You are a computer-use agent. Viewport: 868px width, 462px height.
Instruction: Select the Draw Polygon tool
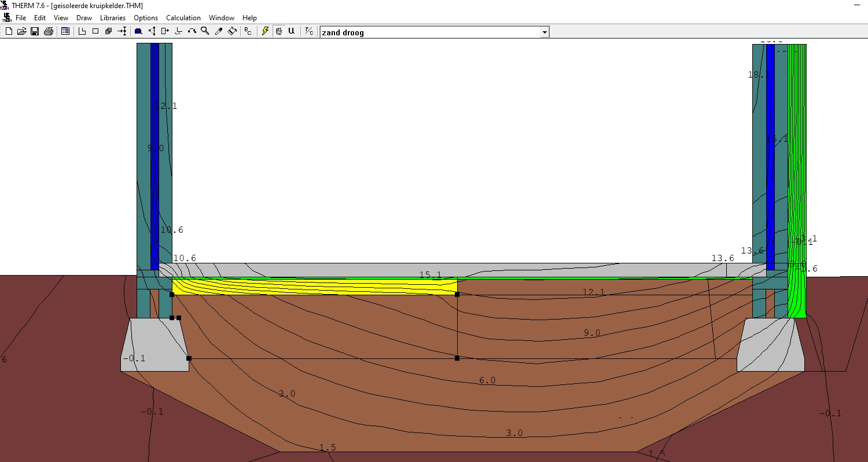pyautogui.click(x=82, y=31)
